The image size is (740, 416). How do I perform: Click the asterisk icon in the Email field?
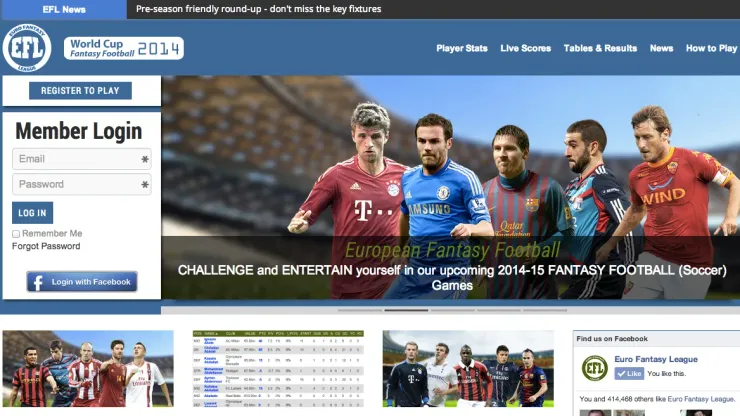145,159
